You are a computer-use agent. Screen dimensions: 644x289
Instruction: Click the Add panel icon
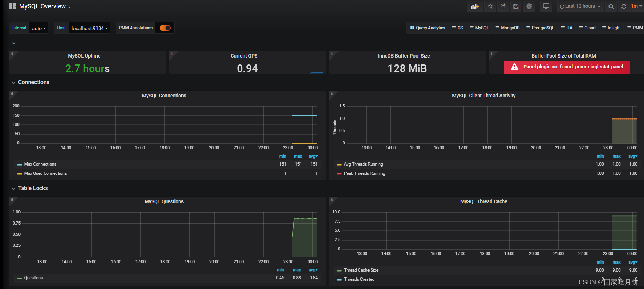(475, 6)
